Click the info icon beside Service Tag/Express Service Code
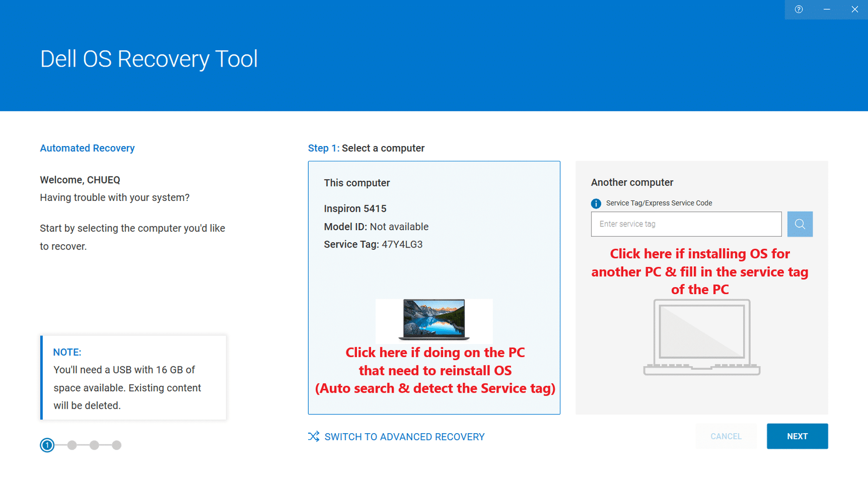 click(x=596, y=204)
